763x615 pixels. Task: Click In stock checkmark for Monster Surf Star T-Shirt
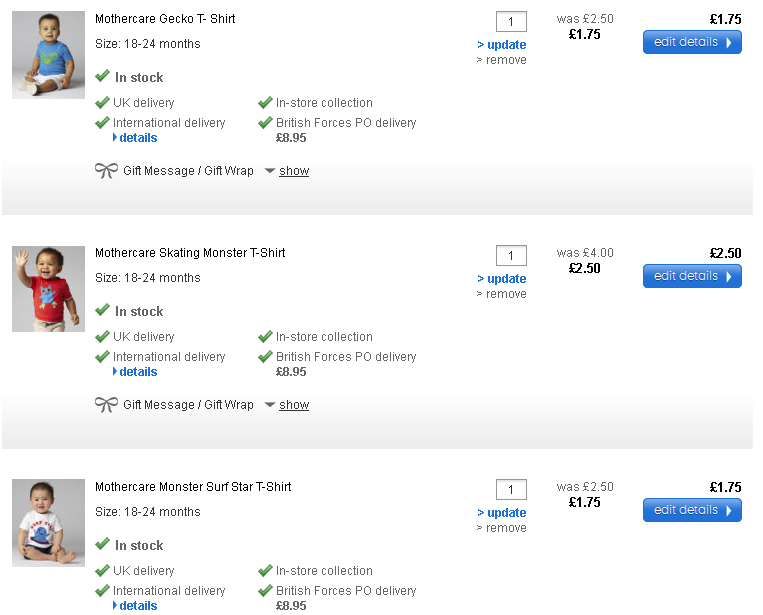point(102,545)
